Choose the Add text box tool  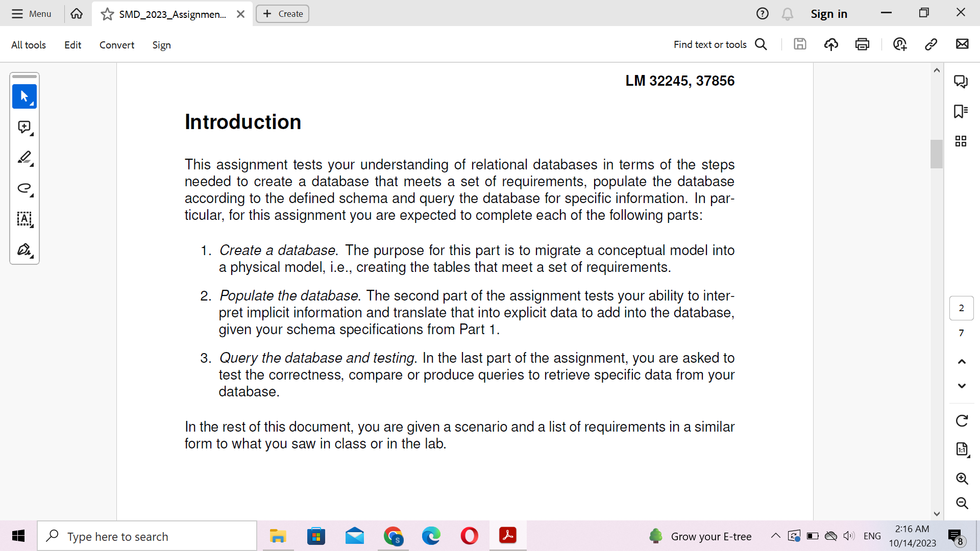(x=24, y=219)
